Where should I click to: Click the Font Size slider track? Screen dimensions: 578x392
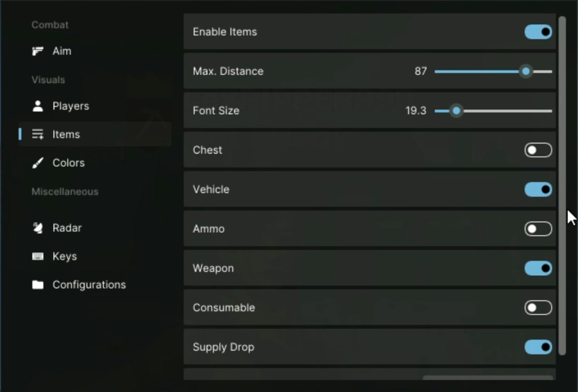click(506, 111)
